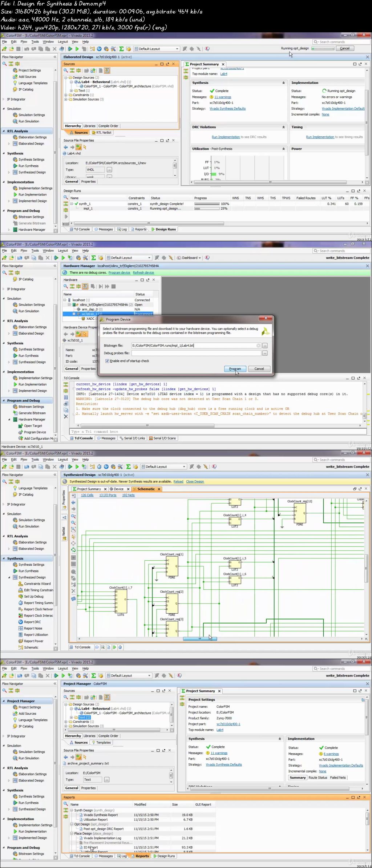Open Templates tab in Project Manager window
372x868 pixels.
click(x=101, y=742)
